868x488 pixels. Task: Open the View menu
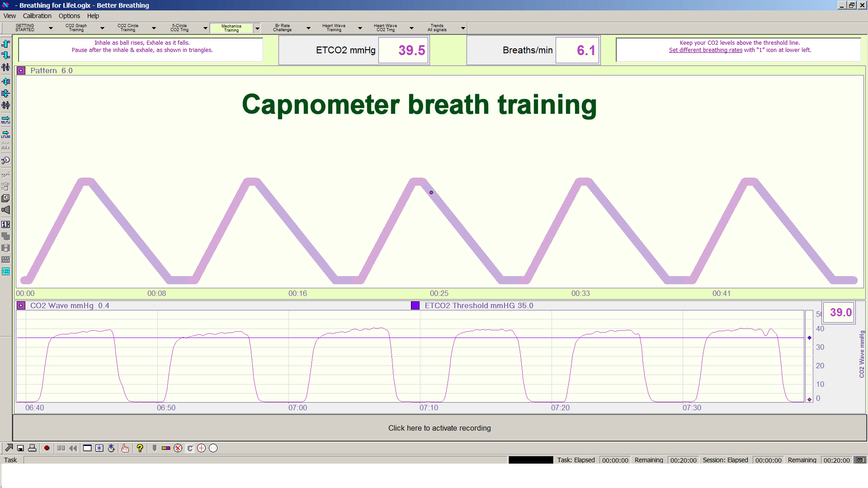tap(9, 16)
